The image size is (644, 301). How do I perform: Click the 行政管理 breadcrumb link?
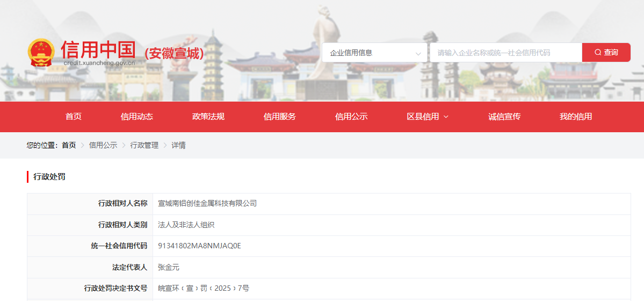(x=144, y=145)
